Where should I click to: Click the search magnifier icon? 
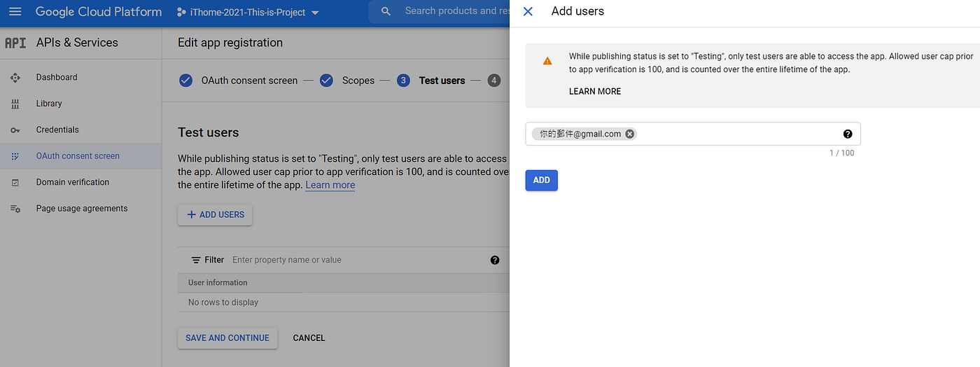pyautogui.click(x=386, y=12)
